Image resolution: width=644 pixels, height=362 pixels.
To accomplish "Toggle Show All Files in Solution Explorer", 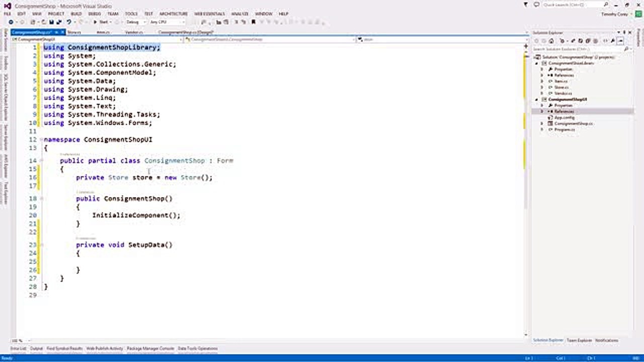I will [x=595, y=41].
